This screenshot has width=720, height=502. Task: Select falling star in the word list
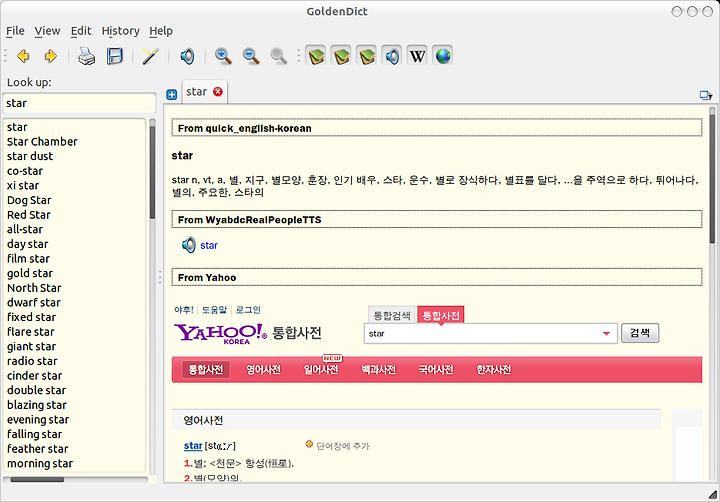(x=34, y=434)
